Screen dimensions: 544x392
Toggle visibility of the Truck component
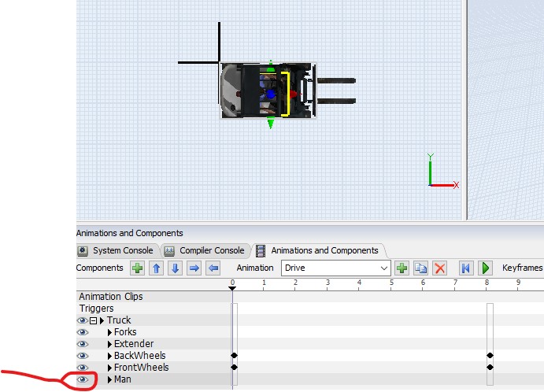83,320
